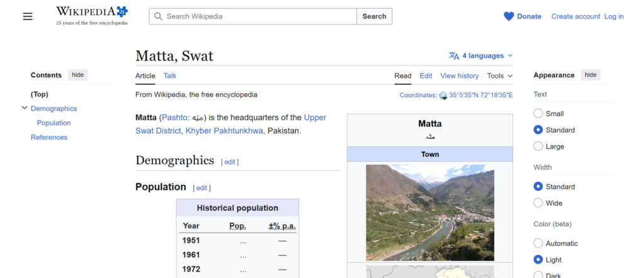
Task: Jump to References in Contents
Action: click(49, 137)
